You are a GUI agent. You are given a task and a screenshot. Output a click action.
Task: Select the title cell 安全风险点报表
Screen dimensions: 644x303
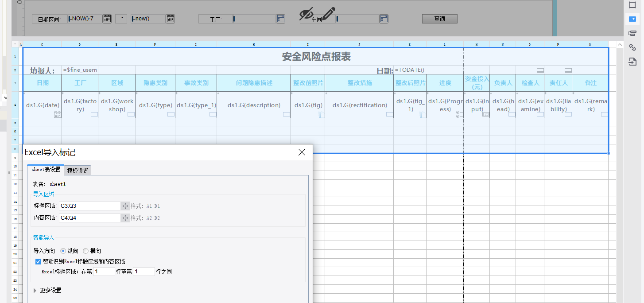(316, 57)
